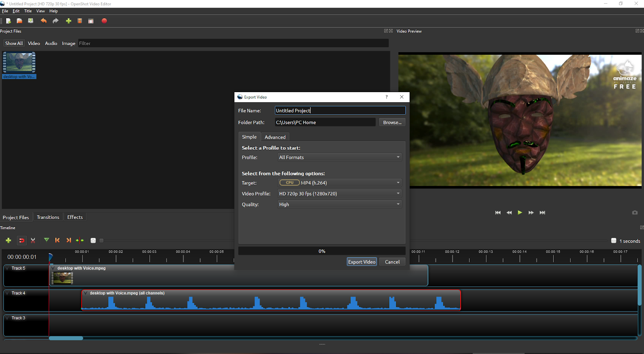Select the Project Files bottom tab

tap(16, 217)
